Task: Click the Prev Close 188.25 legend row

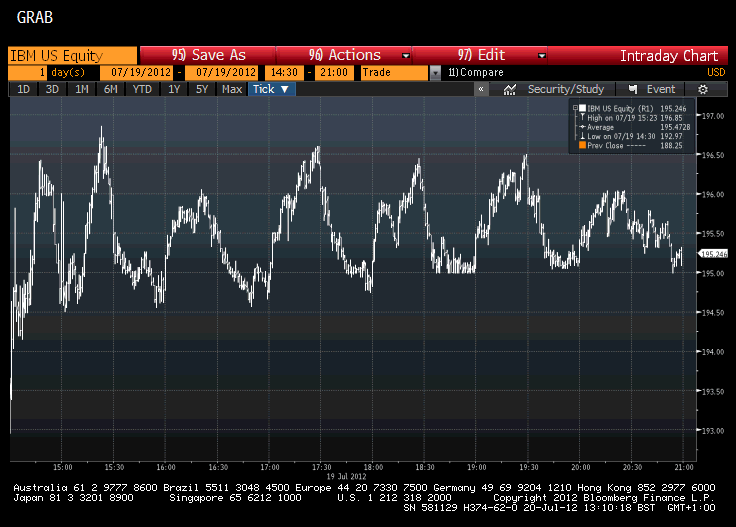Action: tap(631, 145)
